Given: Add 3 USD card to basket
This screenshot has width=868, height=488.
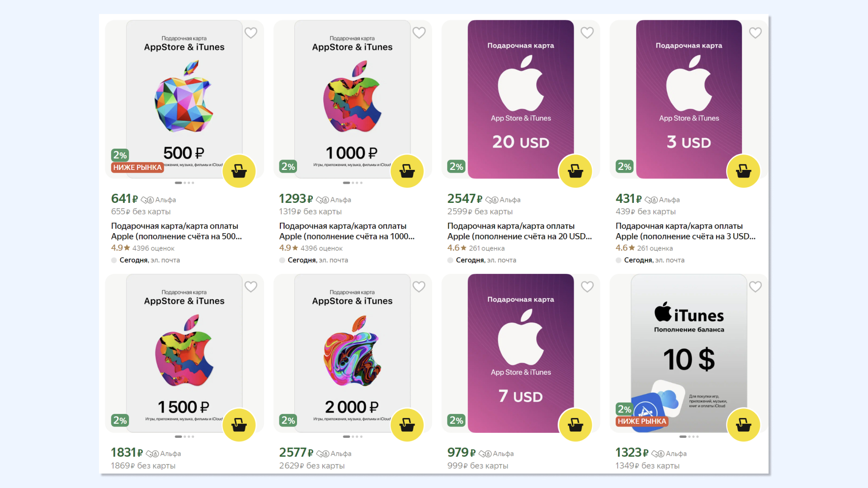Looking at the screenshot, I should coord(743,171).
